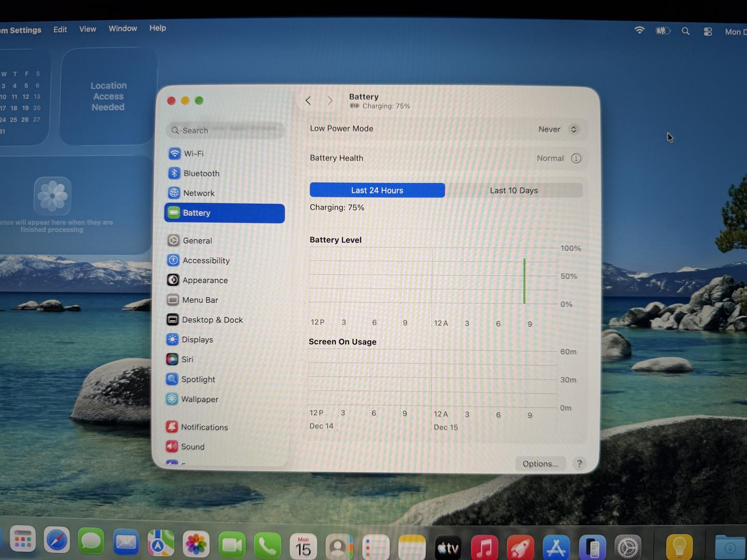The width and height of the screenshot is (747, 560).
Task: Open Wi-Fi settings in sidebar
Action: point(193,153)
